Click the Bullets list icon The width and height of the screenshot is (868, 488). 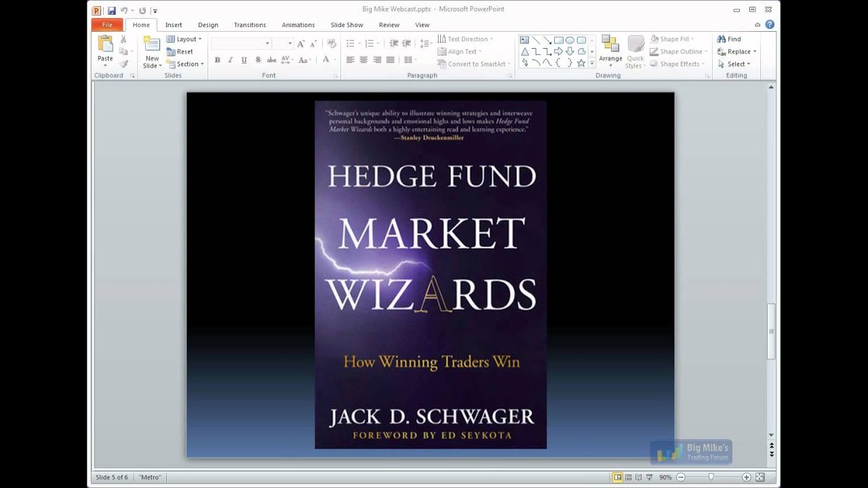click(x=352, y=43)
